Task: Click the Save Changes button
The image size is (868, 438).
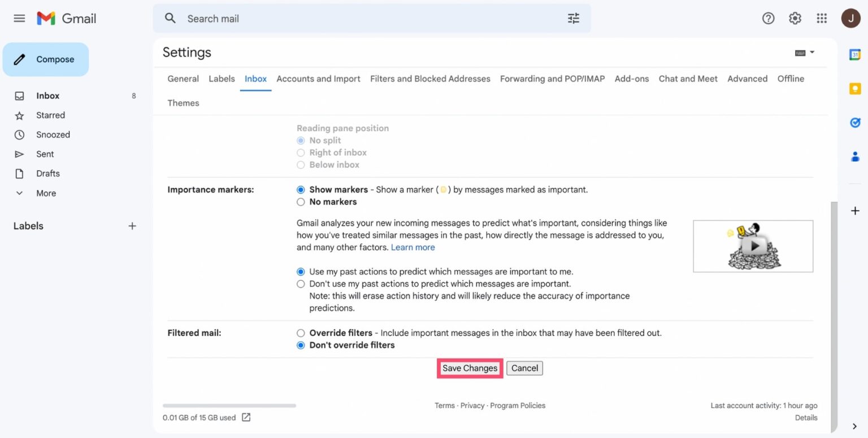Action: 470,368
